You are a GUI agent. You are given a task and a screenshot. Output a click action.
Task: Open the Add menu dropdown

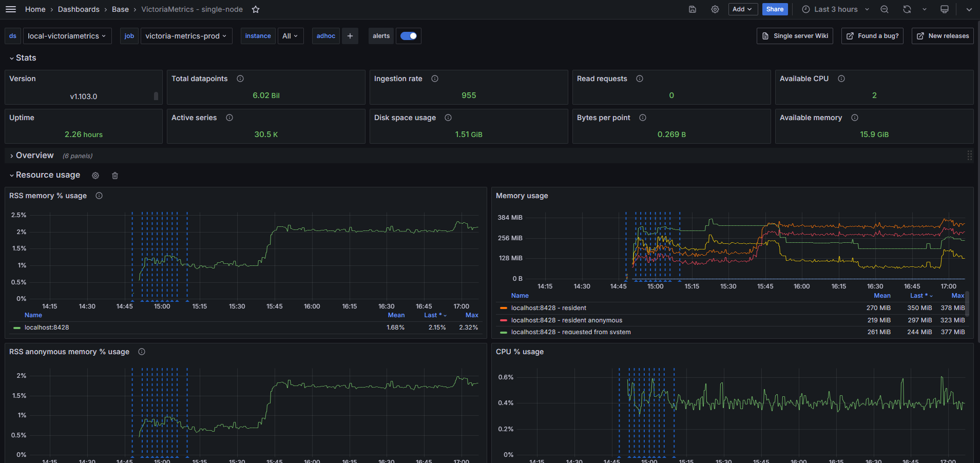(x=743, y=9)
